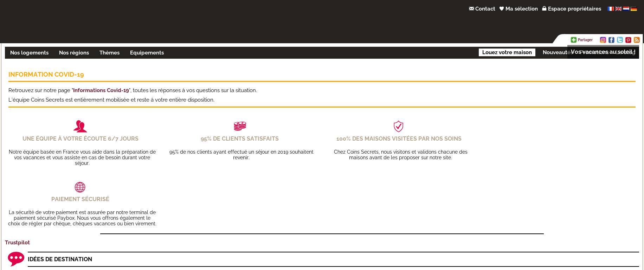
Task: Click the green Partager share button
Action: [x=582, y=40]
